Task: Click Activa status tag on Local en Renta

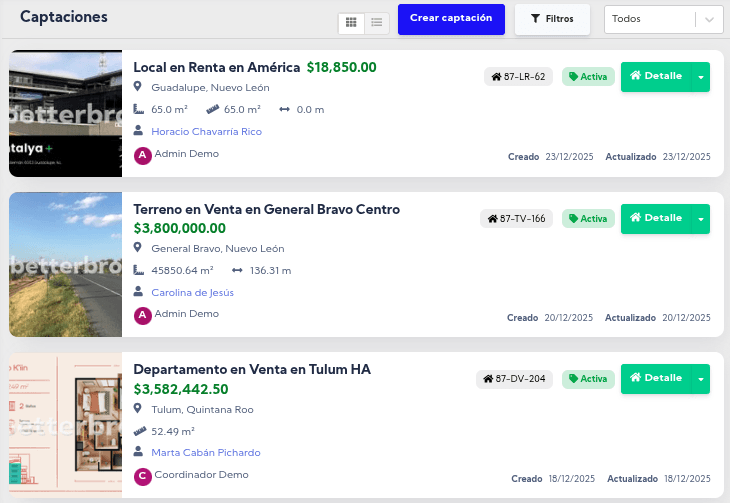Action: click(x=588, y=77)
